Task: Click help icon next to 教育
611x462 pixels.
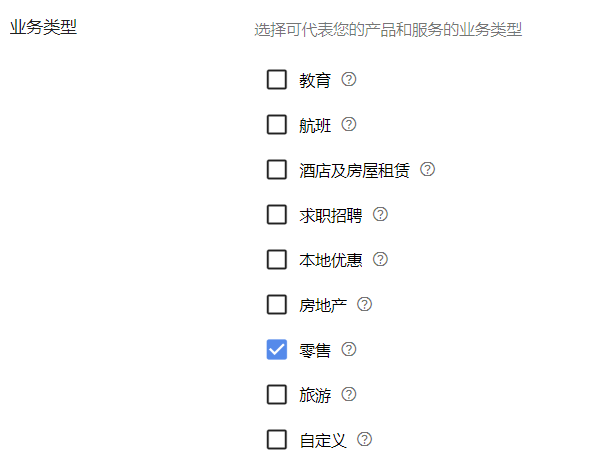Action: tap(349, 80)
